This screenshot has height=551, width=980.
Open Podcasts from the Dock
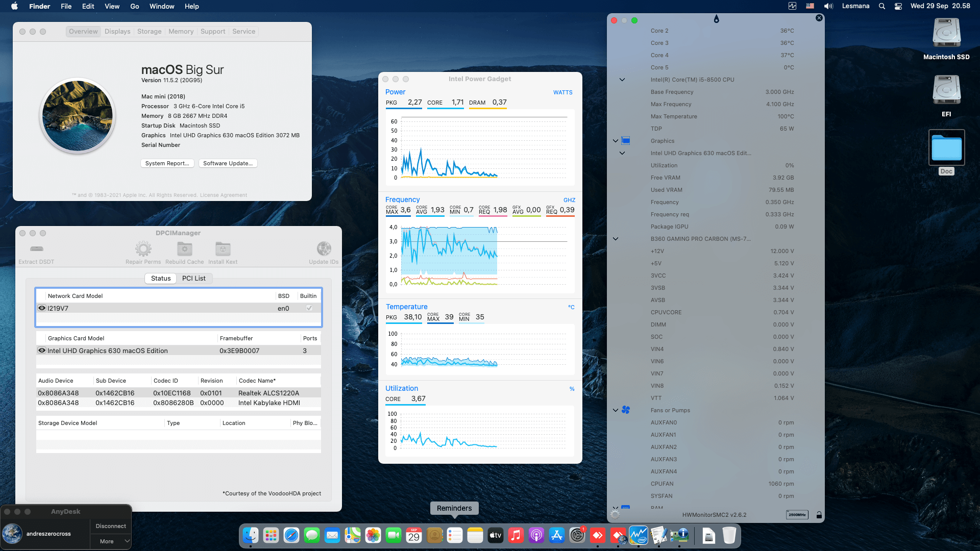pyautogui.click(x=536, y=535)
